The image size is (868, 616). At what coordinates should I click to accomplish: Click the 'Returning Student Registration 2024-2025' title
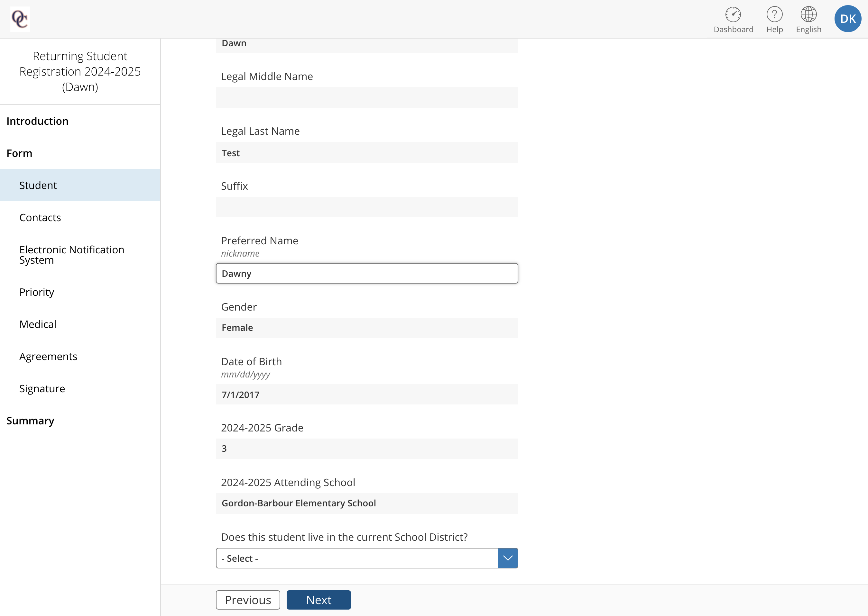[x=80, y=71]
